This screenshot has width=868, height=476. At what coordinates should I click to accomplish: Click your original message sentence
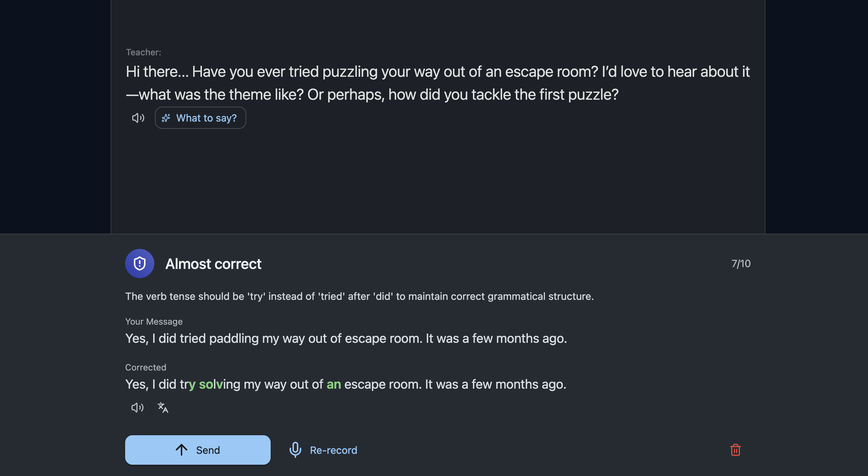(x=346, y=338)
